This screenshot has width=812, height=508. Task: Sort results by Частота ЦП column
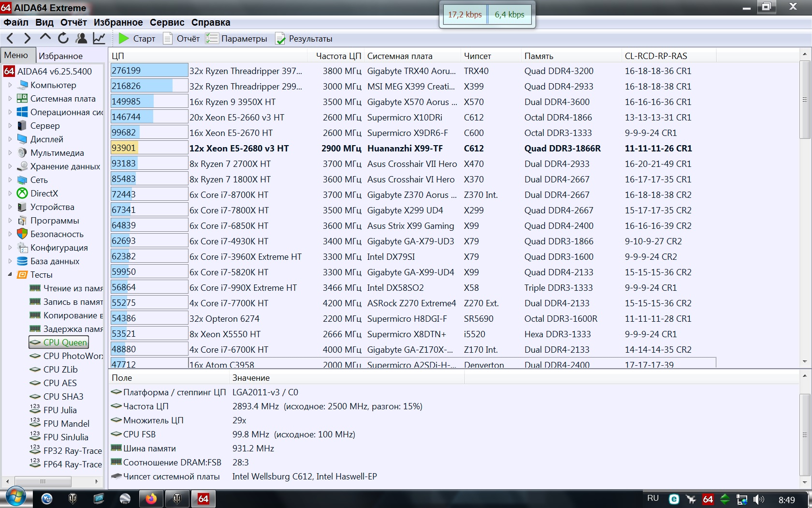point(336,56)
